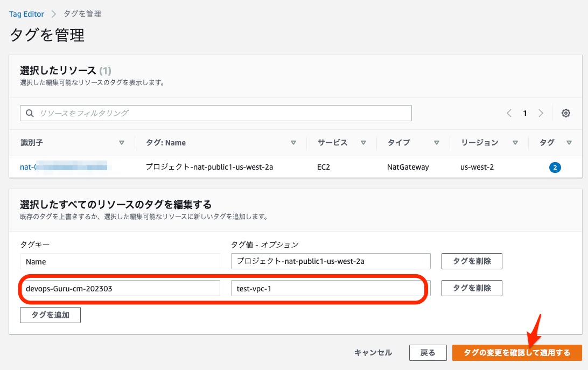Open the table preferences gear icon

click(565, 113)
